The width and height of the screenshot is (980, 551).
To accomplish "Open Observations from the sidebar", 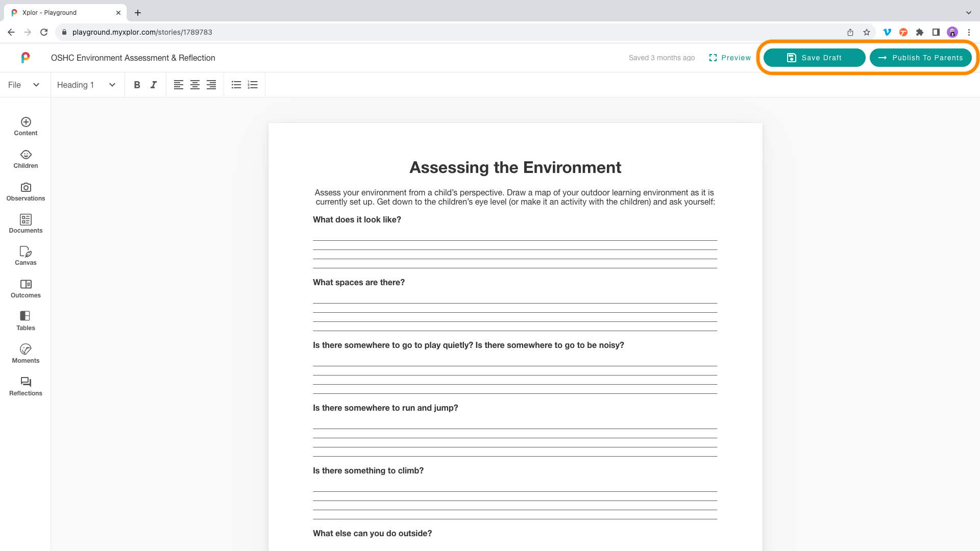I will click(26, 191).
